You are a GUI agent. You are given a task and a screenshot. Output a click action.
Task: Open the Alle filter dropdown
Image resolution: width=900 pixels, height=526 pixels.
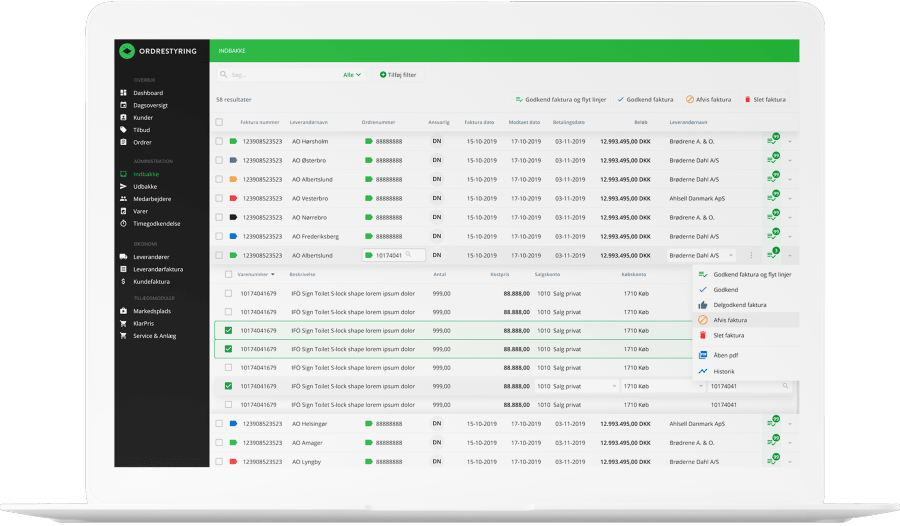(352, 75)
